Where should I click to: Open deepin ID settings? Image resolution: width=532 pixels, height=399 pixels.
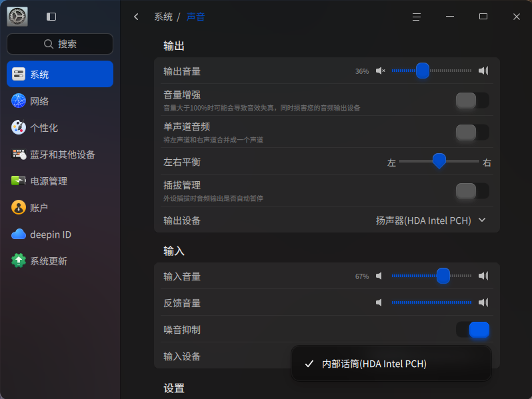click(x=60, y=234)
